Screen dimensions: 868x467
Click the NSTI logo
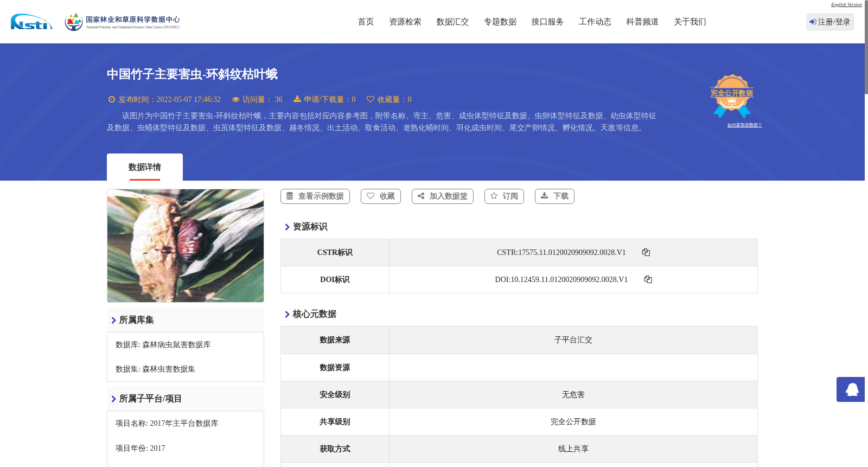(31, 22)
